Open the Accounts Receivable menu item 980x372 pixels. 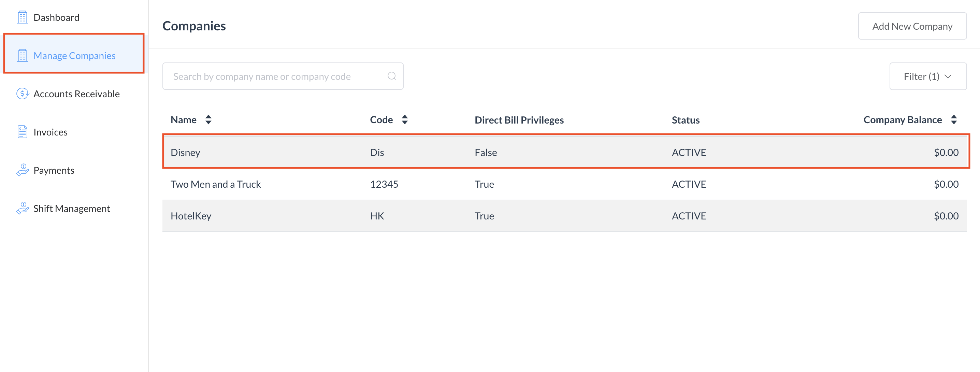coord(76,94)
